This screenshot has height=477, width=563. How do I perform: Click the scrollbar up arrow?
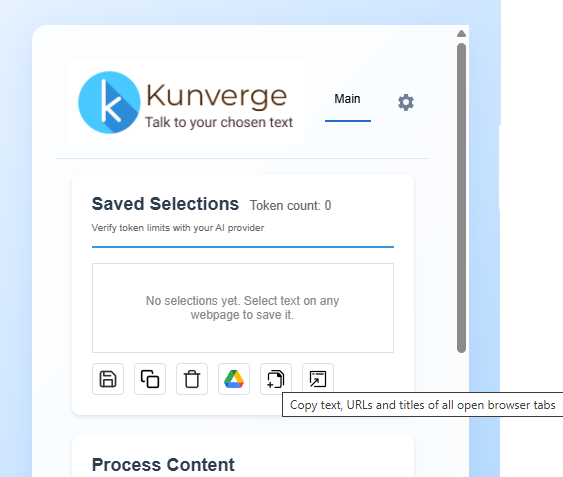coord(461,34)
